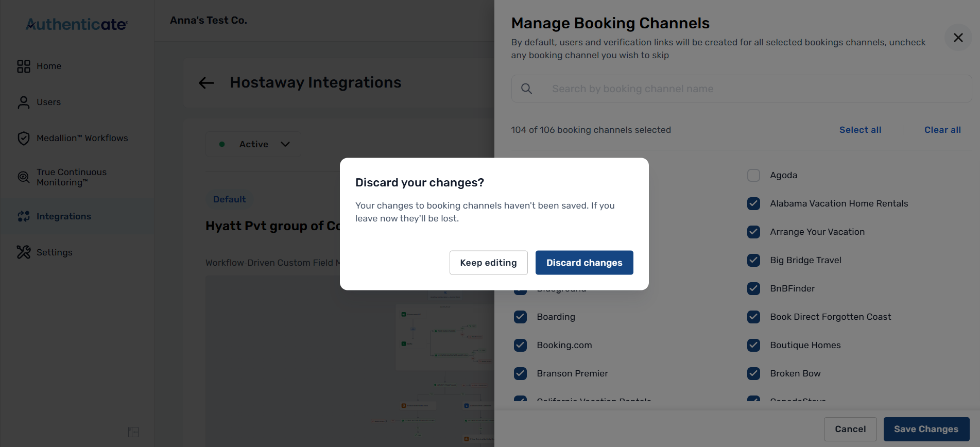Click the Settings tools icon
980x447 pixels.
24,252
